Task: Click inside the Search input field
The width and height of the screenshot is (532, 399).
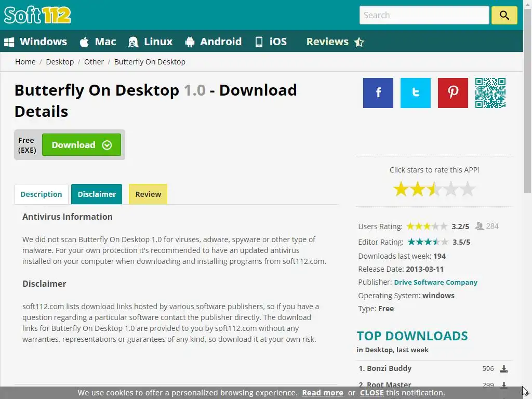Action: pyautogui.click(x=424, y=15)
